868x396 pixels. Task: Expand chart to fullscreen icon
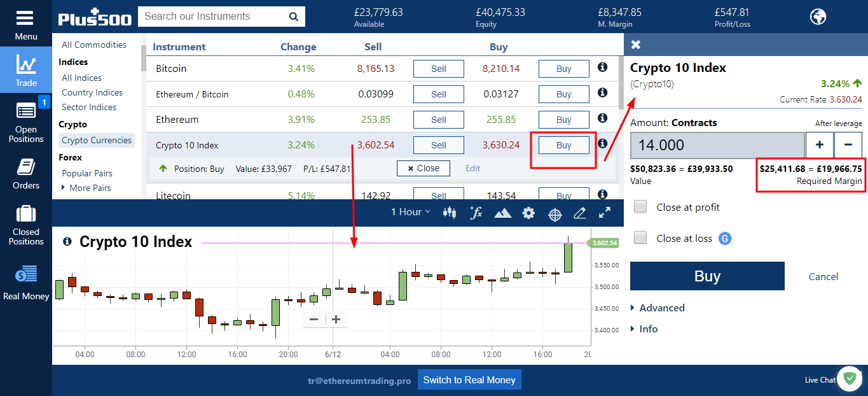coord(605,213)
